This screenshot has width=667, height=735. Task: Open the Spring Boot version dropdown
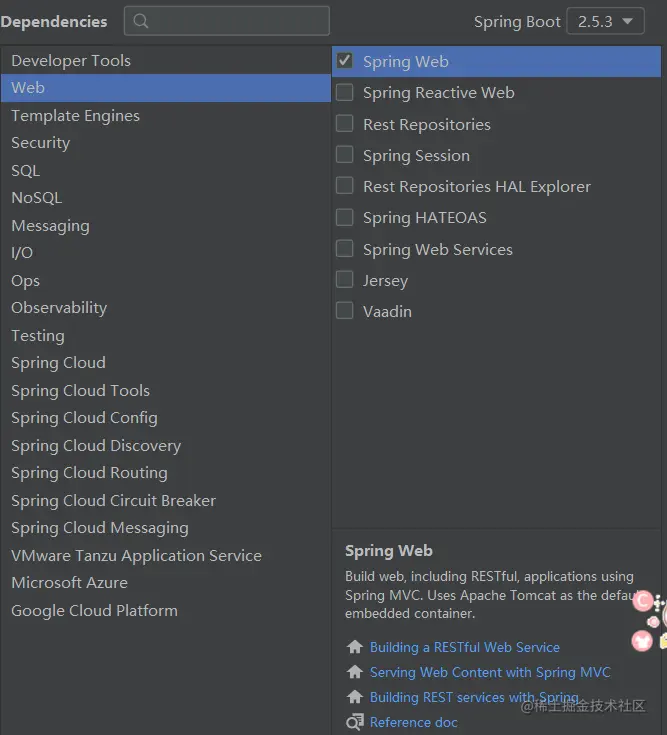point(605,21)
